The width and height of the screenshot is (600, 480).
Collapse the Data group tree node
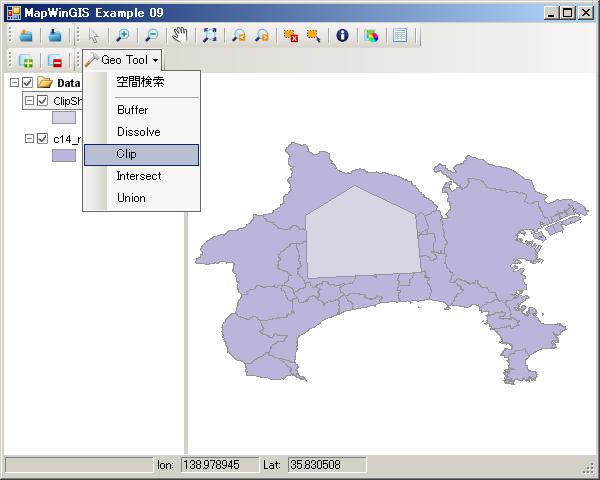click(13, 83)
